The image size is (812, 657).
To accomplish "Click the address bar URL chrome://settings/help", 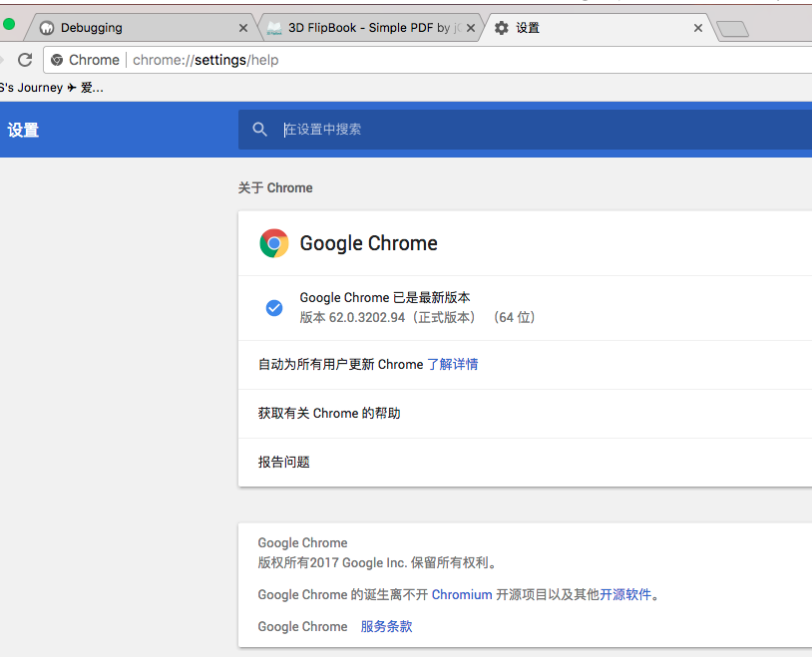I will tap(205, 60).
